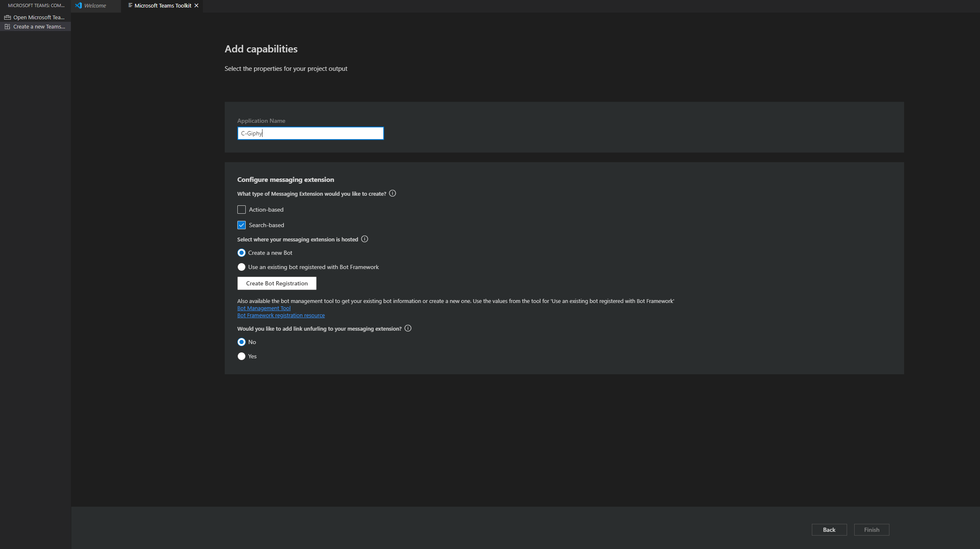Click the Application Name label
The image size is (980, 549).
(261, 121)
